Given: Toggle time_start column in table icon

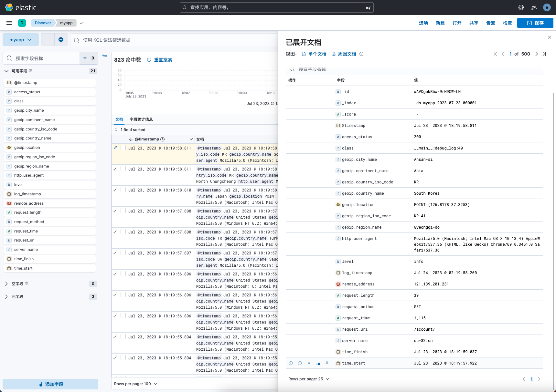Looking at the screenshot, I should point(318,363).
